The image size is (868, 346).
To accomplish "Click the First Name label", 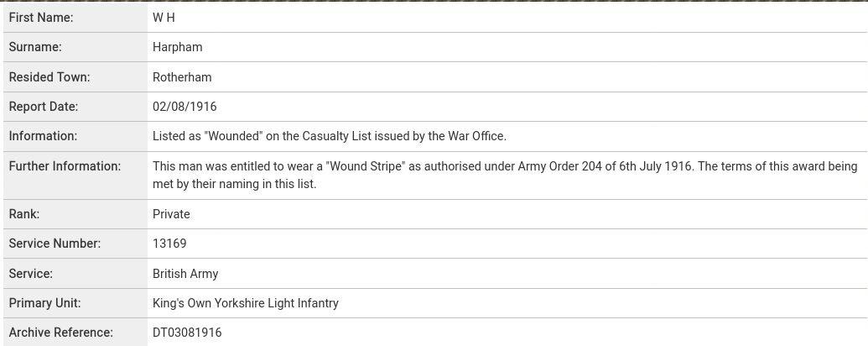I will [x=41, y=18].
